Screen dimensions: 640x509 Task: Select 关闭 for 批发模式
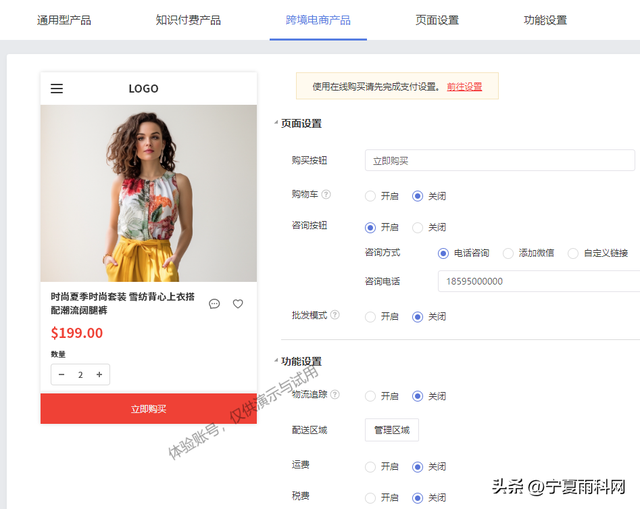coord(417,317)
